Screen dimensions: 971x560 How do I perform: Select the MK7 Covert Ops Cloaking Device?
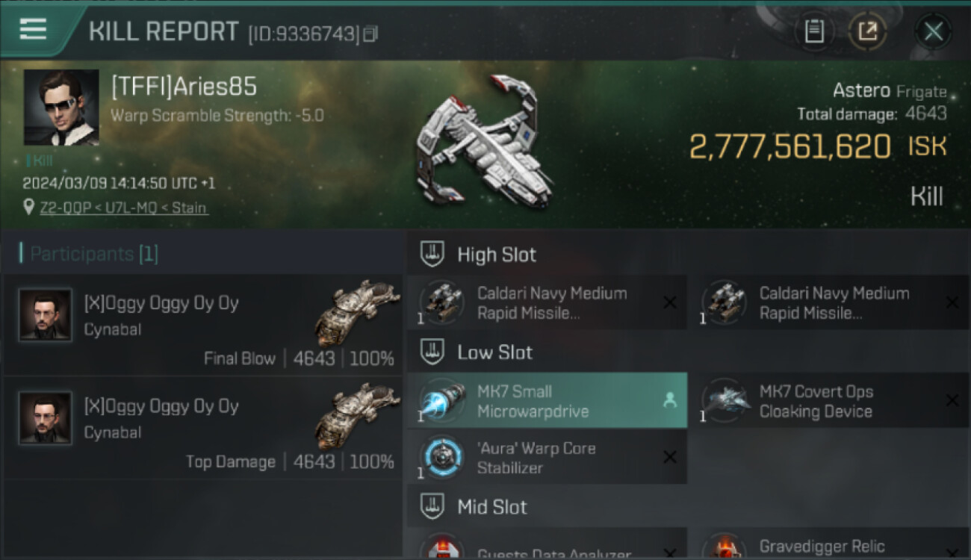tap(829, 400)
